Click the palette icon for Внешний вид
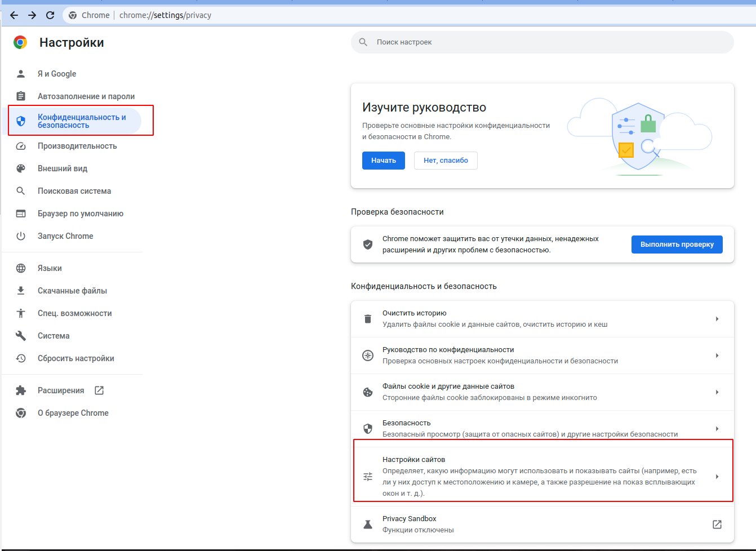The image size is (756, 551). [21, 168]
